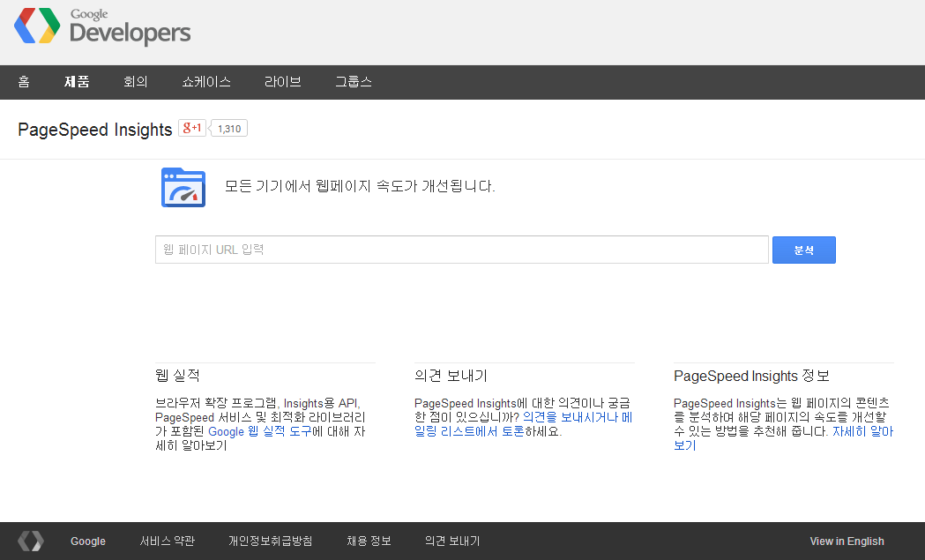Open the Google 웹 실적 도구 link

click(x=259, y=431)
